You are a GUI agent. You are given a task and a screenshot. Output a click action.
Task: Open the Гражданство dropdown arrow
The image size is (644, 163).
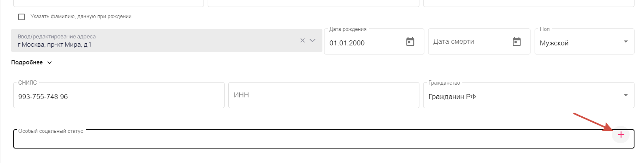pyautogui.click(x=625, y=95)
